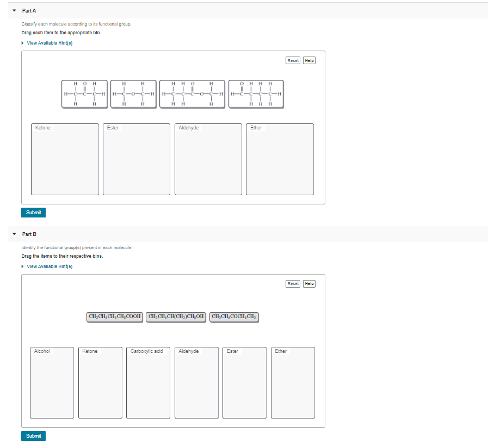The image size is (488, 448).
Task: Click the Alcohol bin in Part B
Action: (52, 382)
